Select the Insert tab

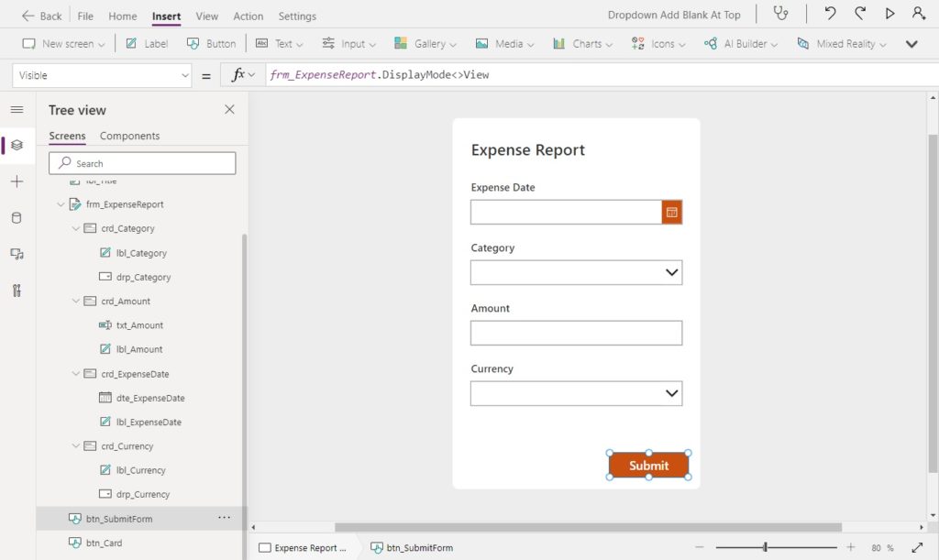tap(166, 16)
